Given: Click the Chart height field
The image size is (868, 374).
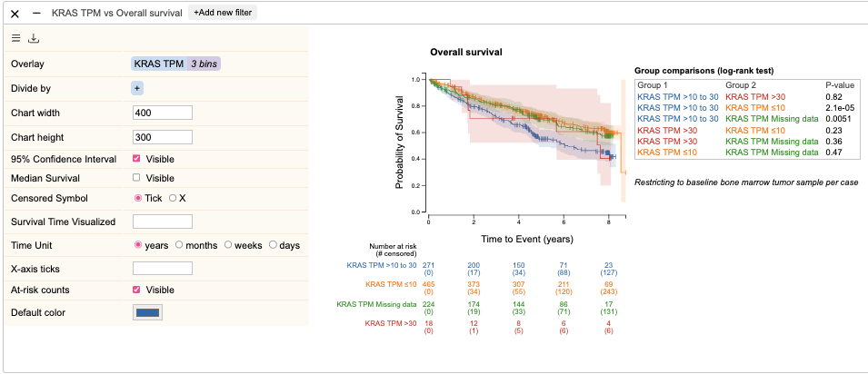Looking at the screenshot, I should 163,137.
